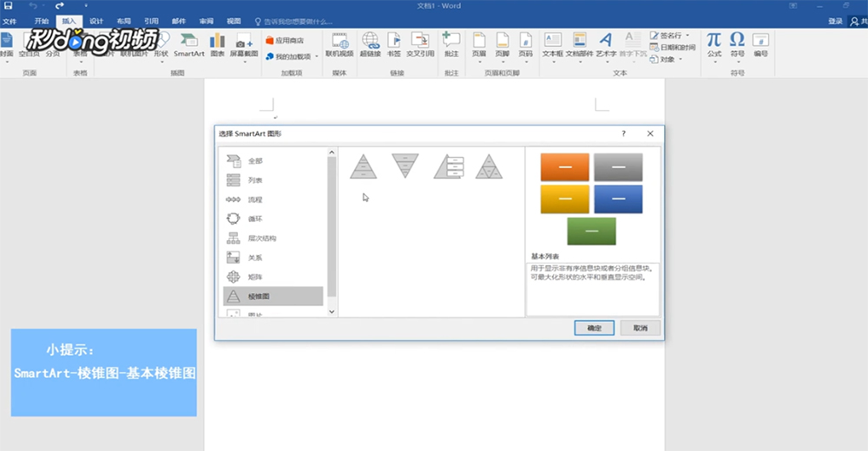Click the Redo arrow in the title bar
The image size is (868, 451).
click(59, 5)
